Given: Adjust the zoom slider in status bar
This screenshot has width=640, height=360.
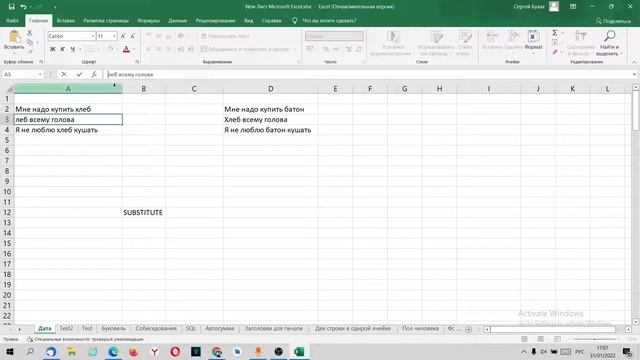Looking at the screenshot, I should pyautogui.click(x=594, y=339).
